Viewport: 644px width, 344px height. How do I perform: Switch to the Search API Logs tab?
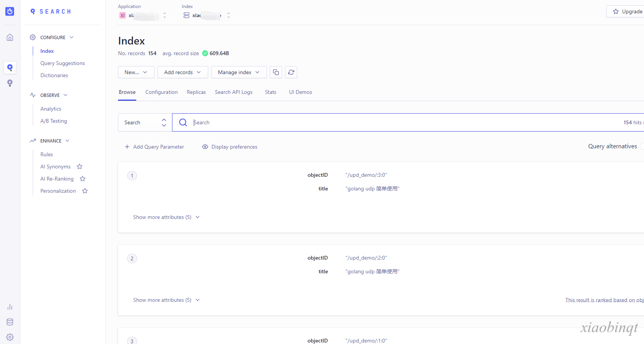234,92
